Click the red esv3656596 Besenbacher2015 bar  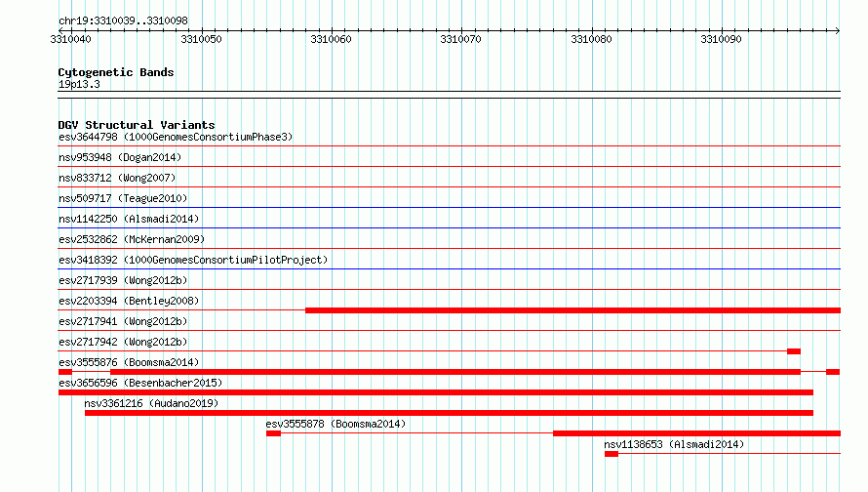pyautogui.click(x=436, y=392)
